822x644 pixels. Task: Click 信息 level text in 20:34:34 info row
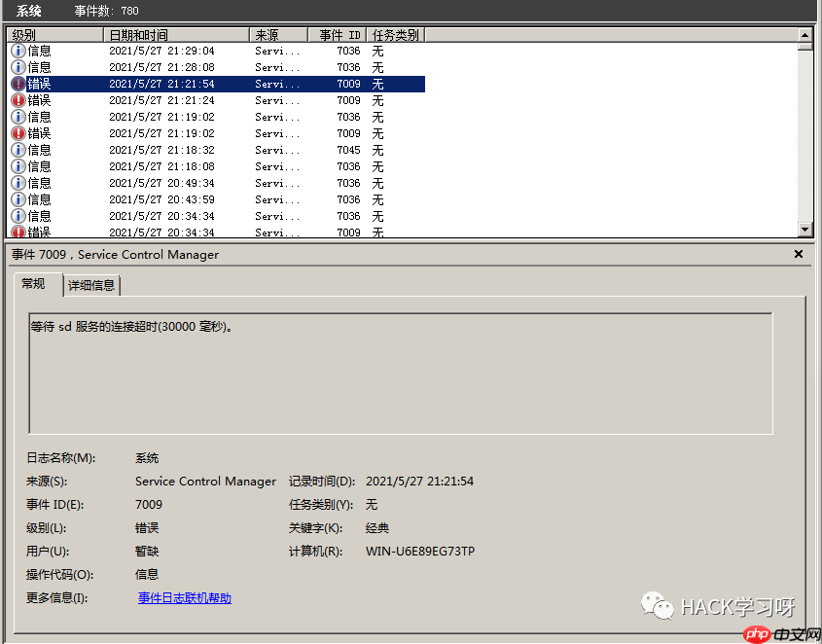39,216
